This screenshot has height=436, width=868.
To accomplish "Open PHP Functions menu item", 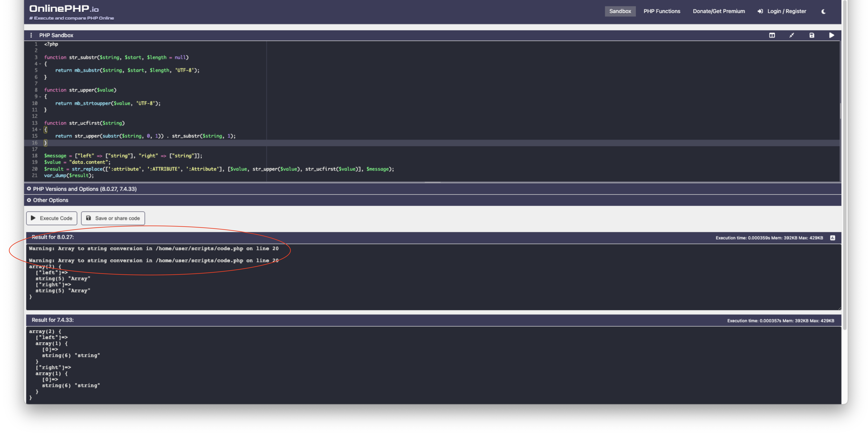I will pyautogui.click(x=662, y=11).
